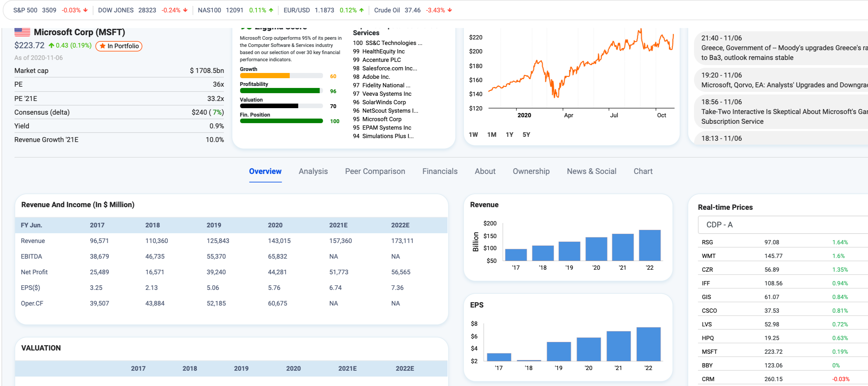
Task: Select the RSG row in Real-time Prices
Action: (783, 242)
